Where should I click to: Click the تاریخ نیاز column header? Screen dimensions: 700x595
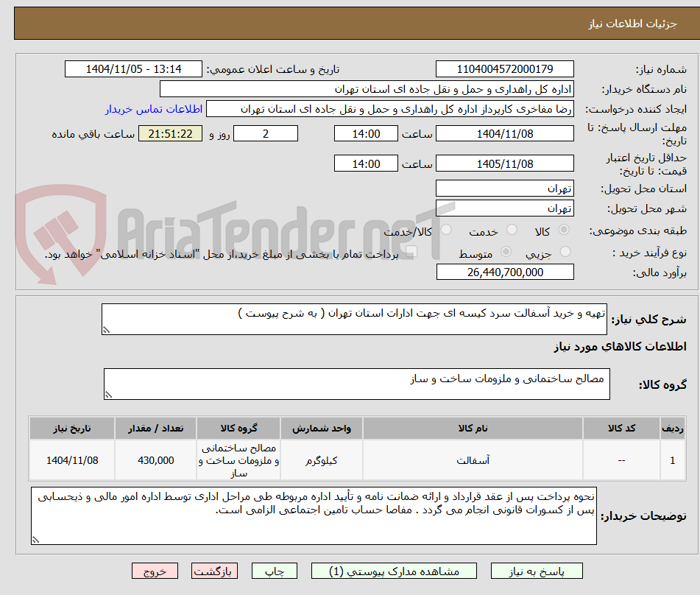point(72,429)
